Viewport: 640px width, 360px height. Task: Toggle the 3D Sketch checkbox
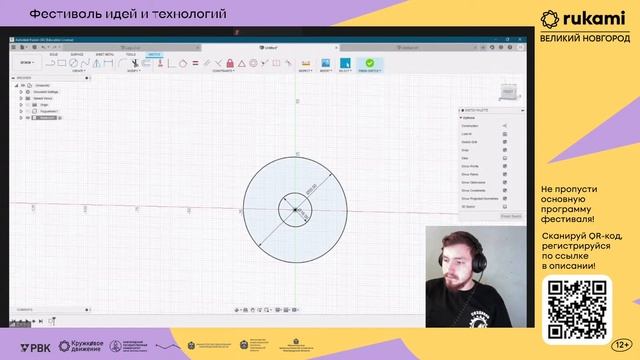(505, 207)
